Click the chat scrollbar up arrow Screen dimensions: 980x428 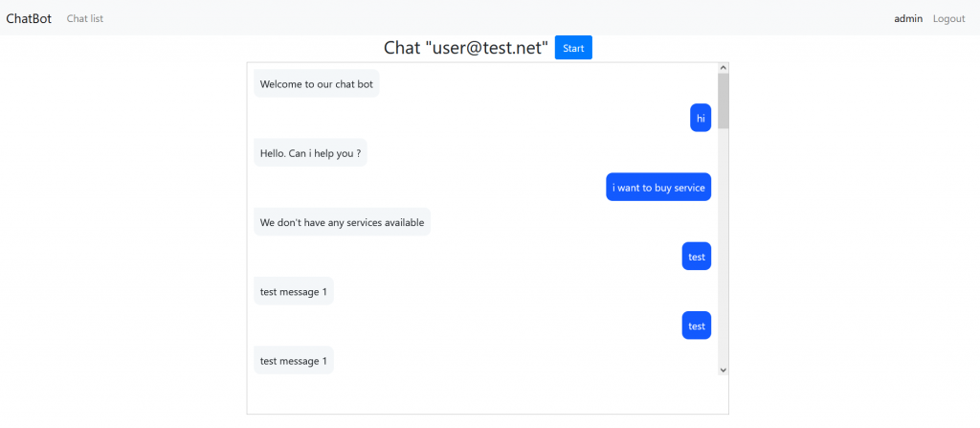coord(724,68)
